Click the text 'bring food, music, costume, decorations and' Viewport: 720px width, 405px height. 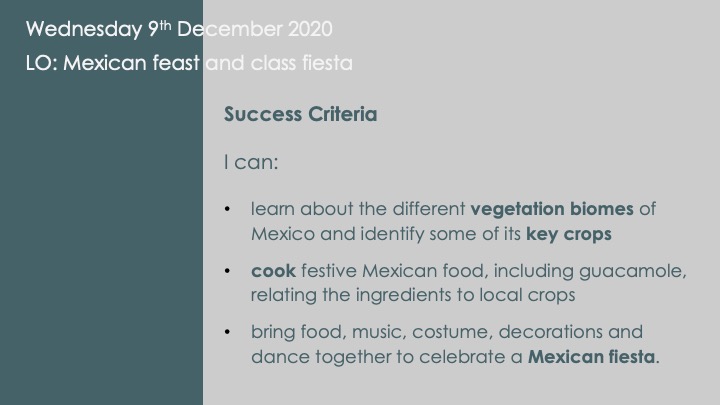tap(447, 332)
